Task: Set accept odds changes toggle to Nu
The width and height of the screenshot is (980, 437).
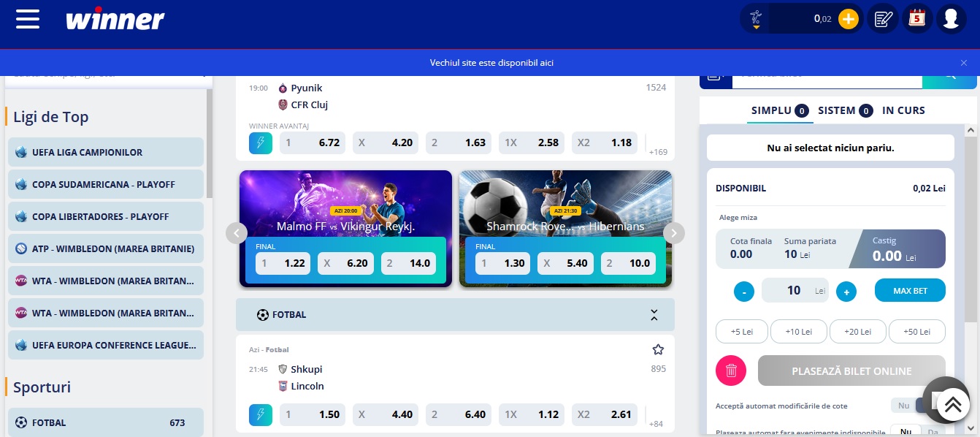Action: pyautogui.click(x=903, y=406)
